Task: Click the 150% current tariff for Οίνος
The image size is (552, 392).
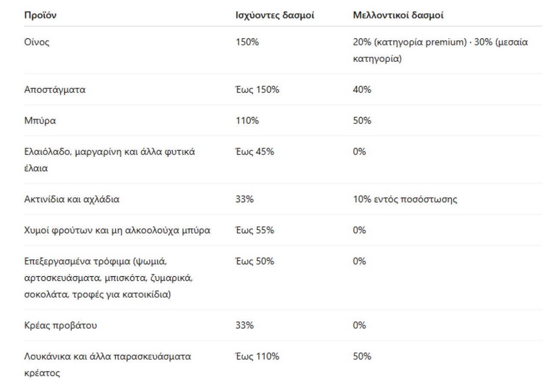Action: point(247,42)
